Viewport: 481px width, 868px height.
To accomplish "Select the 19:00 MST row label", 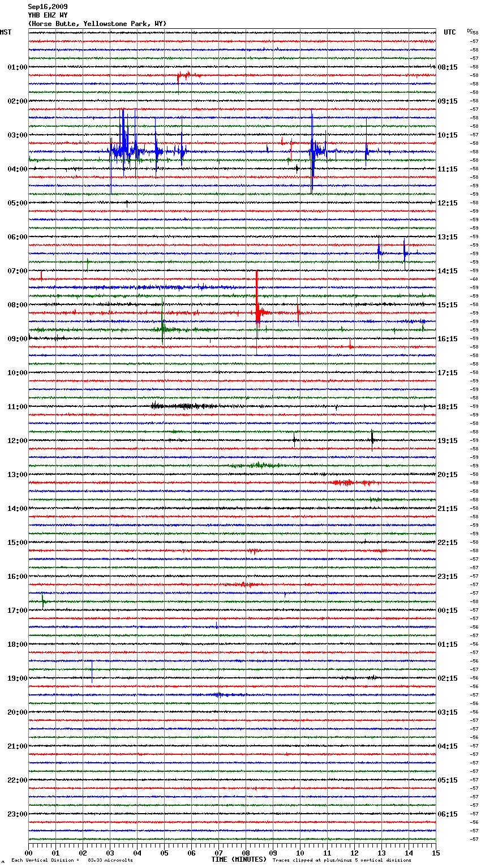I will pyautogui.click(x=17, y=678).
